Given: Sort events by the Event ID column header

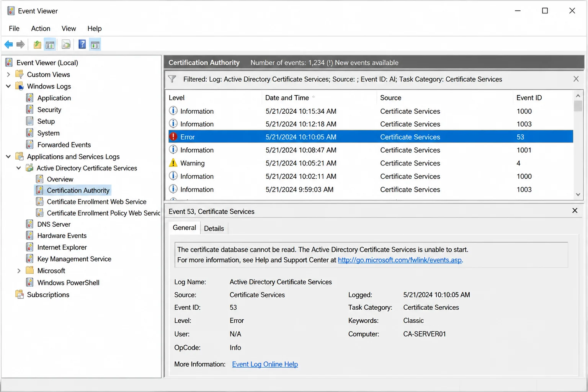Looking at the screenshot, I should pyautogui.click(x=543, y=98).
